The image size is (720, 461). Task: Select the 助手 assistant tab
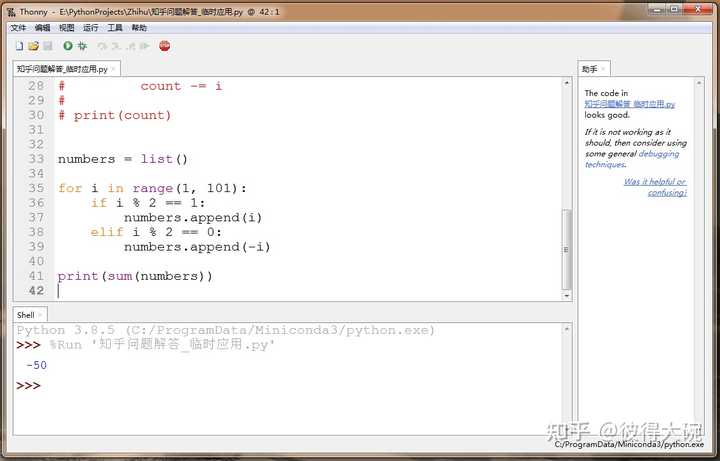pos(590,69)
